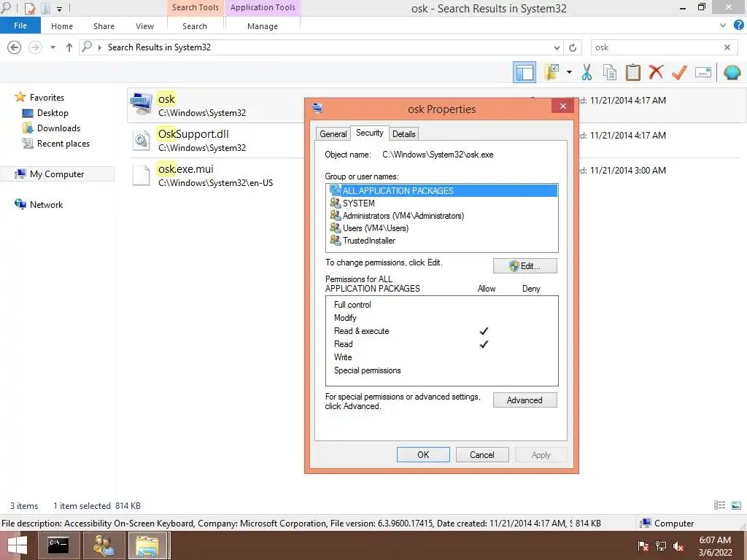Screen dimensions: 747x560
Task: Click the Edit... permissions button
Action: 525,265
